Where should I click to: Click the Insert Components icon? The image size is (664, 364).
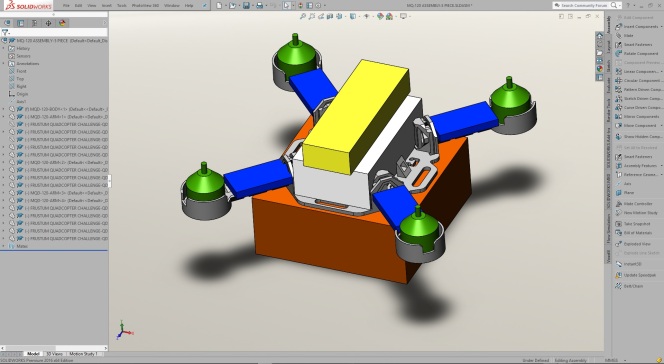pyautogui.click(x=618, y=26)
